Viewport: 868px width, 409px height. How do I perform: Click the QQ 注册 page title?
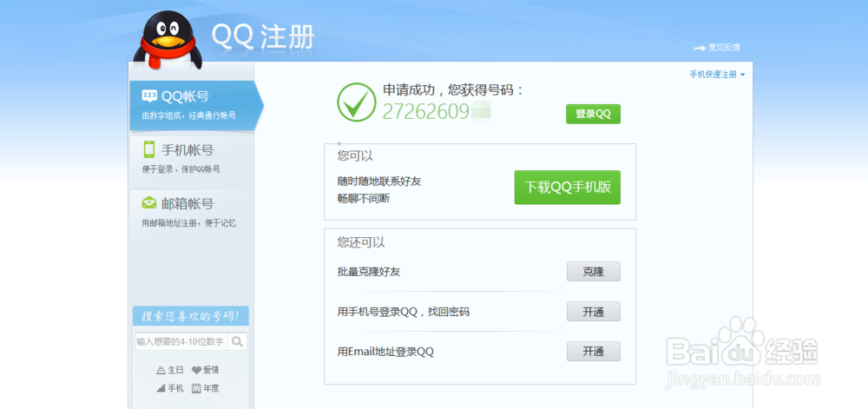pos(263,37)
